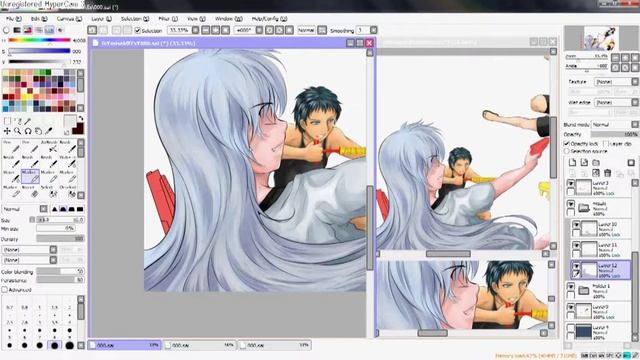Switch to the second 000.sai view tab
The image size is (640, 360).
pyautogui.click(x=200, y=345)
